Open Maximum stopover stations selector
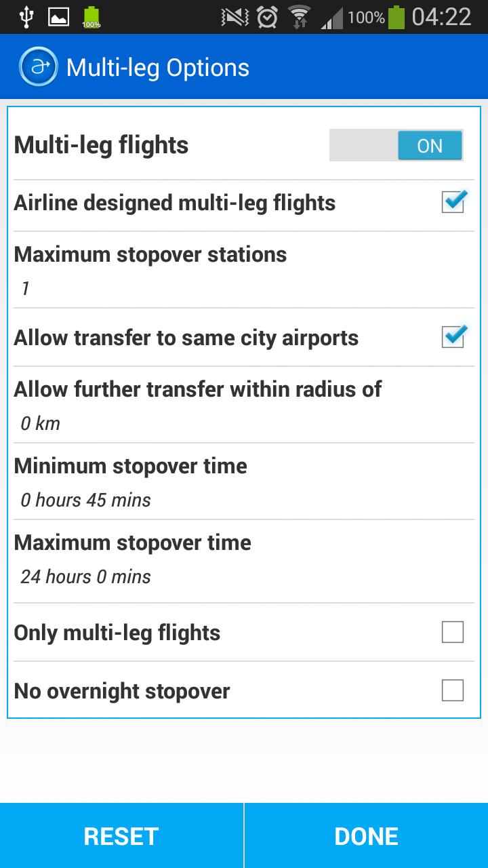Image resolution: width=488 pixels, height=868 pixels. [244, 271]
